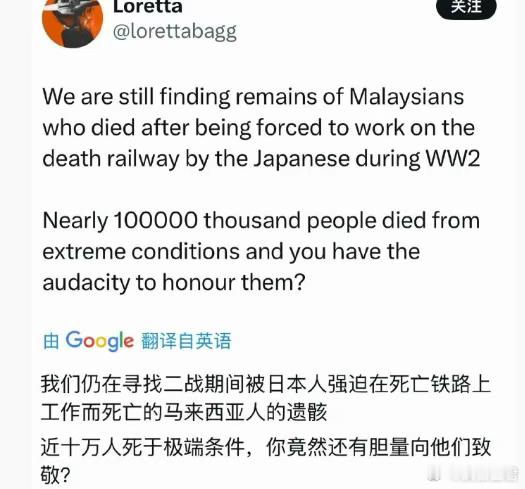Screen dimensions: 525x489
Task: Open the @lorettabagg handle link
Action: point(175,32)
